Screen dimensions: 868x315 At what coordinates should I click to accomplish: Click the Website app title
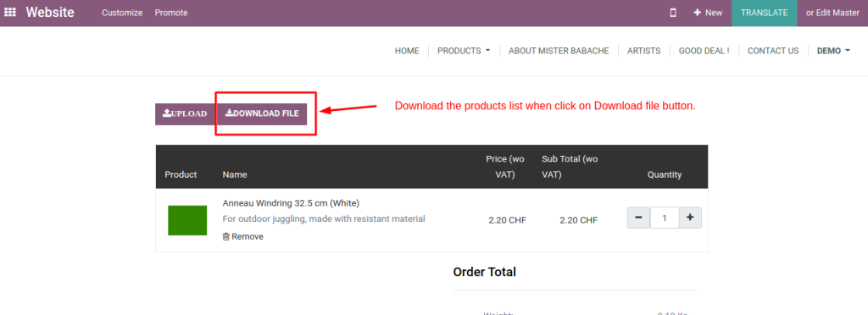[50, 12]
